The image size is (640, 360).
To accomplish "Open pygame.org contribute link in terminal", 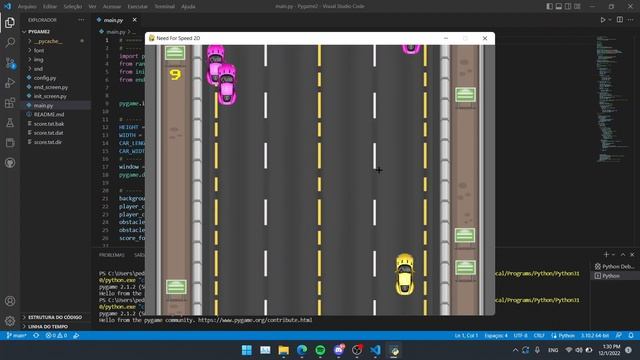I will pos(255,320).
